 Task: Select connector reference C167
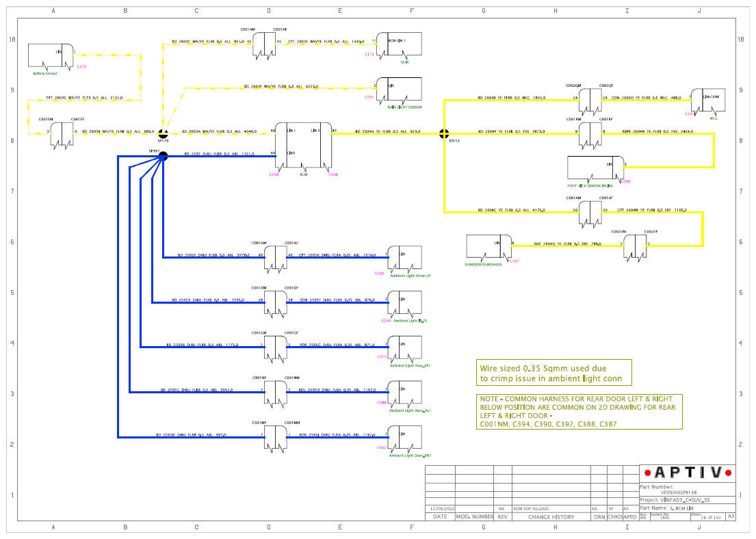click(514, 261)
